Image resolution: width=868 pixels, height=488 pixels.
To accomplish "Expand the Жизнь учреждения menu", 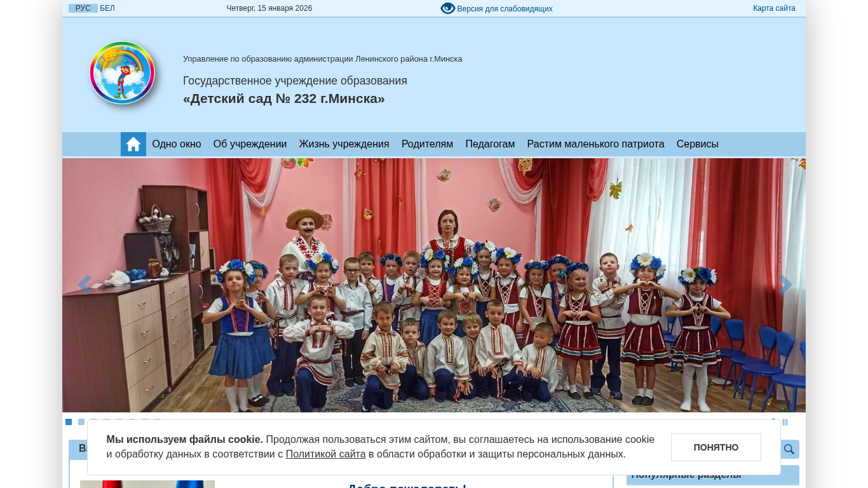I will point(344,144).
